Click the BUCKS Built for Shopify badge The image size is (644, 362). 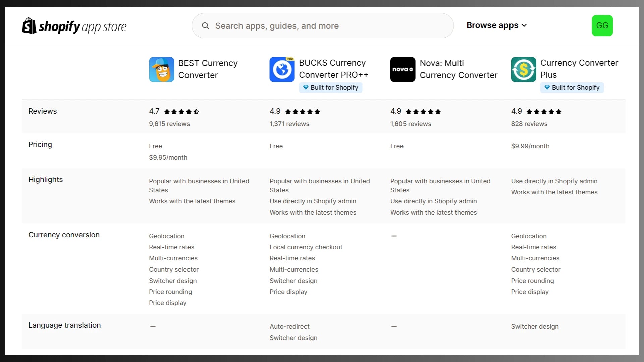tap(331, 88)
